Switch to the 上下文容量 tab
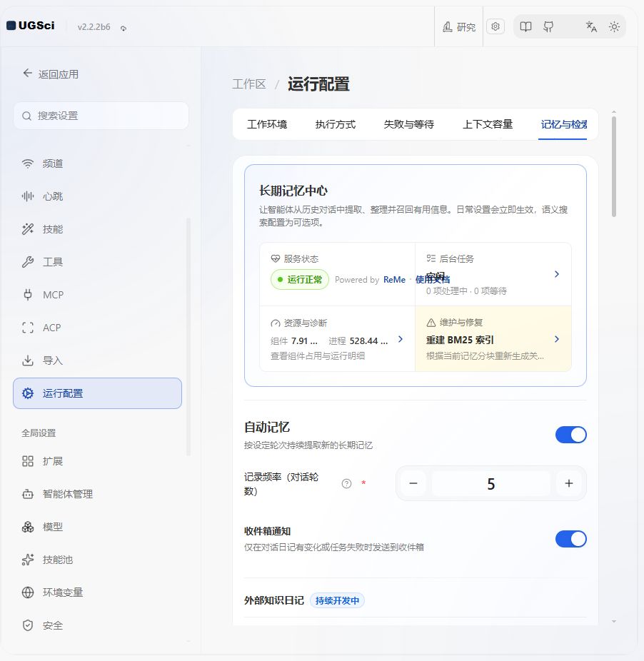Image resolution: width=644 pixels, height=661 pixels. click(488, 124)
